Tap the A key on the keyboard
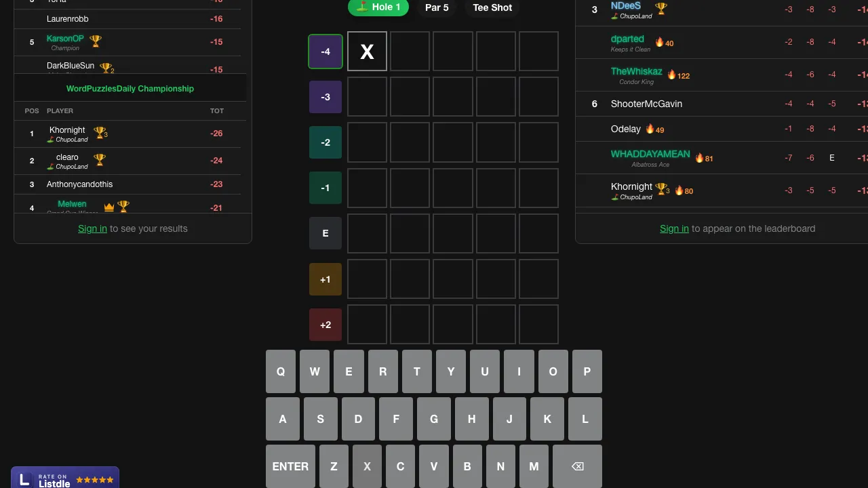 (283, 419)
